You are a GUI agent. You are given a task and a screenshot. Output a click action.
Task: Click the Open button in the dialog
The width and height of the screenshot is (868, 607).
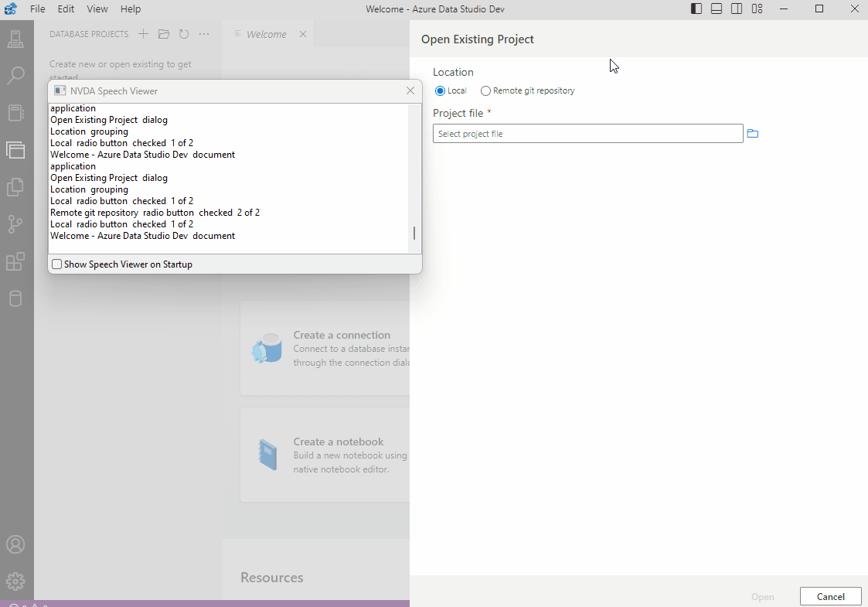[763, 596]
